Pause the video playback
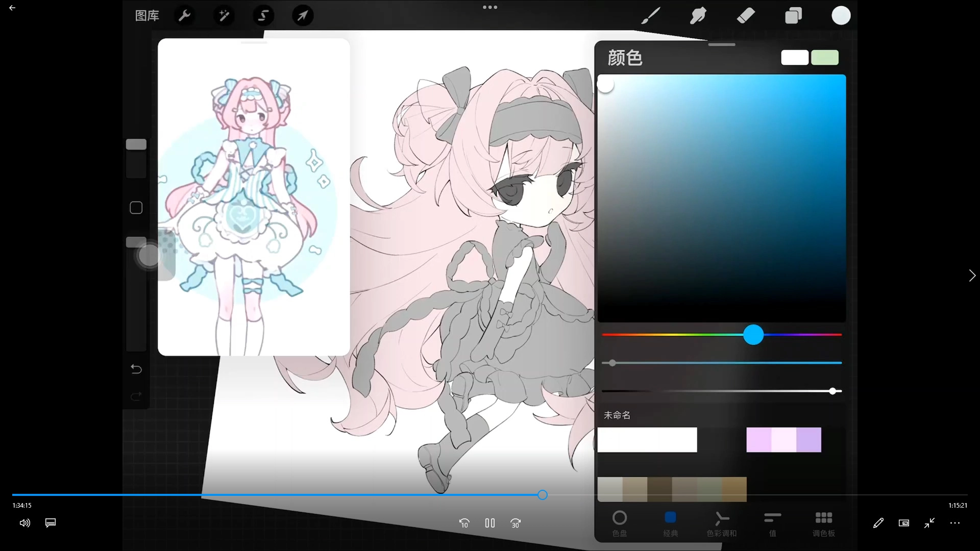 490,523
